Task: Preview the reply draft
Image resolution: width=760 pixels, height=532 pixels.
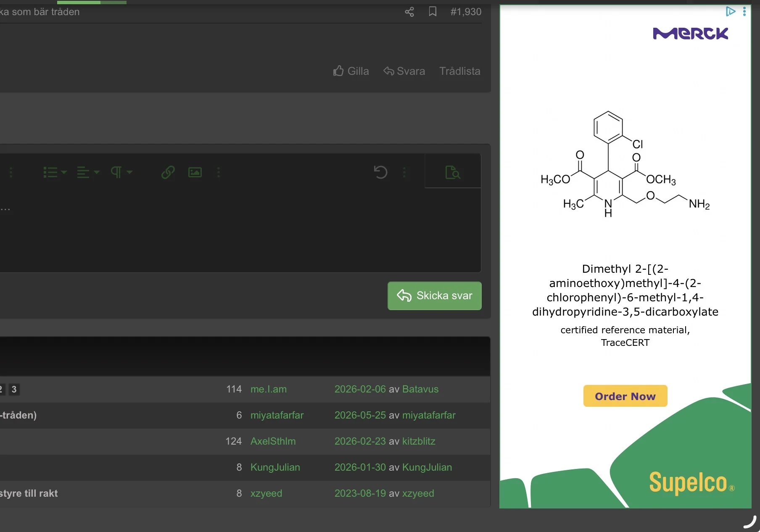Action: (x=453, y=172)
